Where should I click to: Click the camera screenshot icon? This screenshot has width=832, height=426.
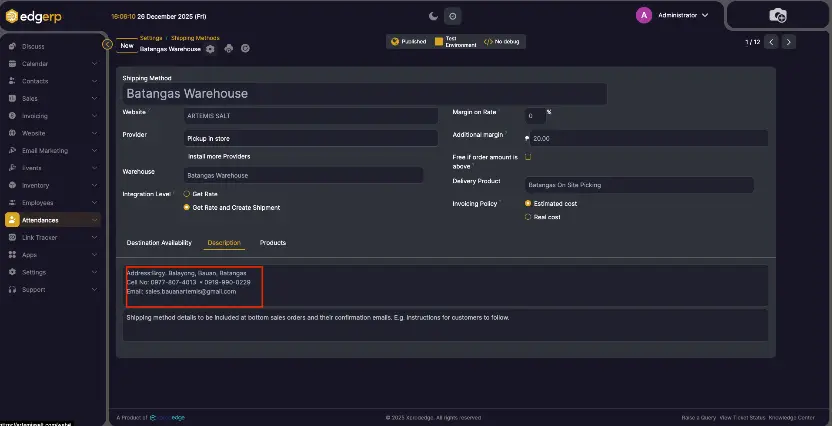777,15
